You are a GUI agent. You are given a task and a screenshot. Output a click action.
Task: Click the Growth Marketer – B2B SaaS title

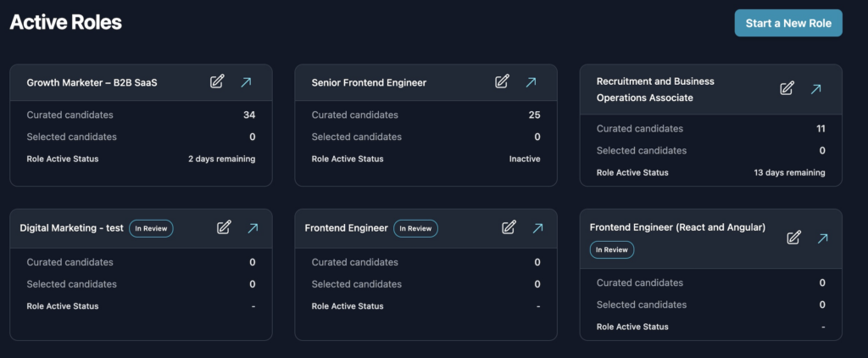(92, 83)
